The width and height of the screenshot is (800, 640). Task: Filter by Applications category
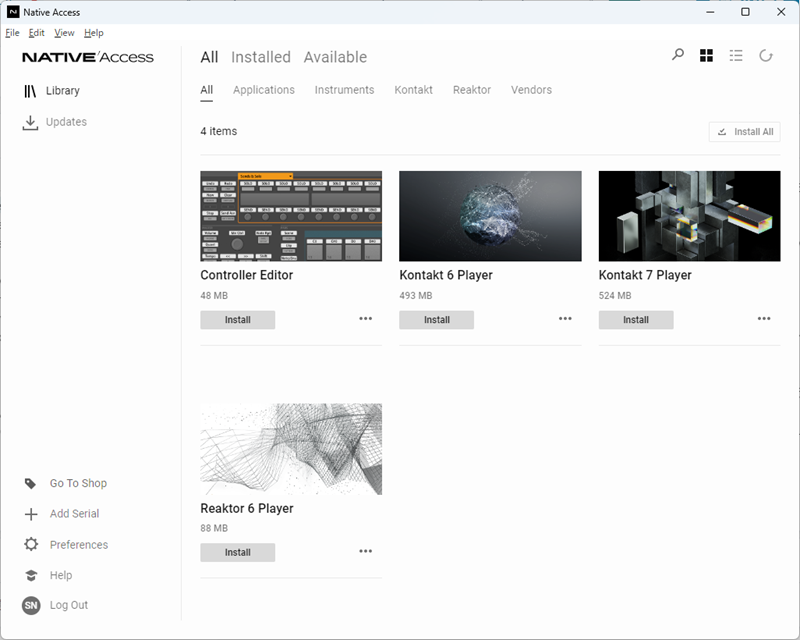[264, 90]
